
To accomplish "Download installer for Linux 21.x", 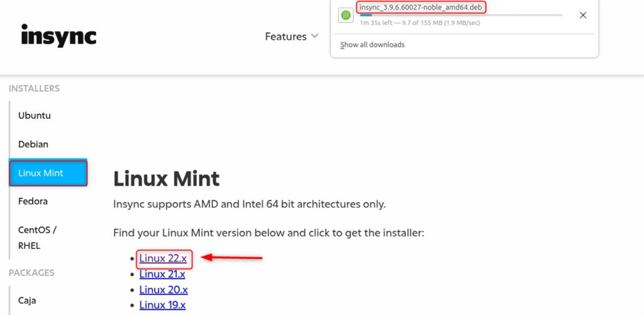I will [164, 274].
